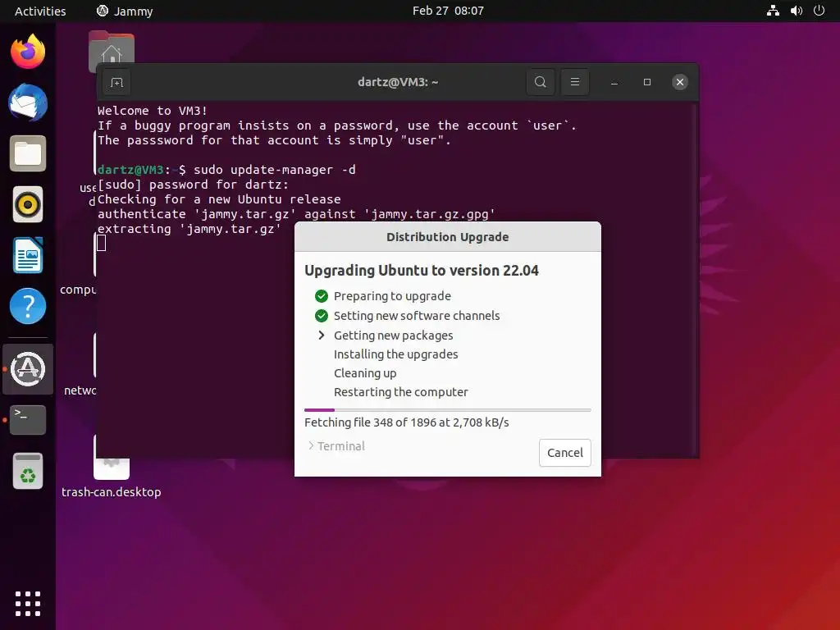Maximize the terminal window
Viewport: 840px width, 630px height.
coord(647,82)
